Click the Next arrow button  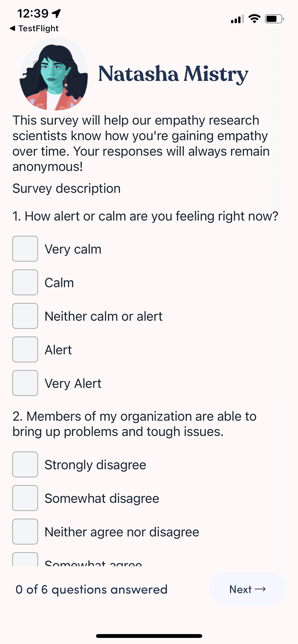[248, 589]
